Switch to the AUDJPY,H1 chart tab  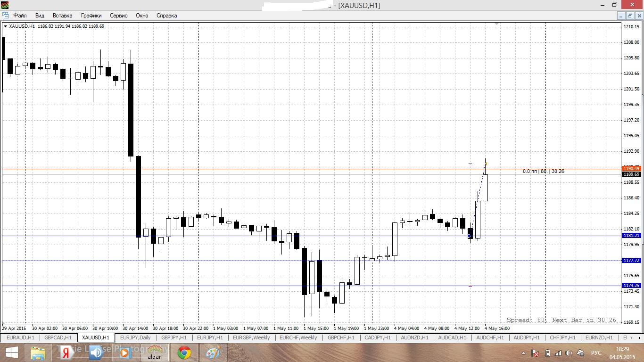527,338
